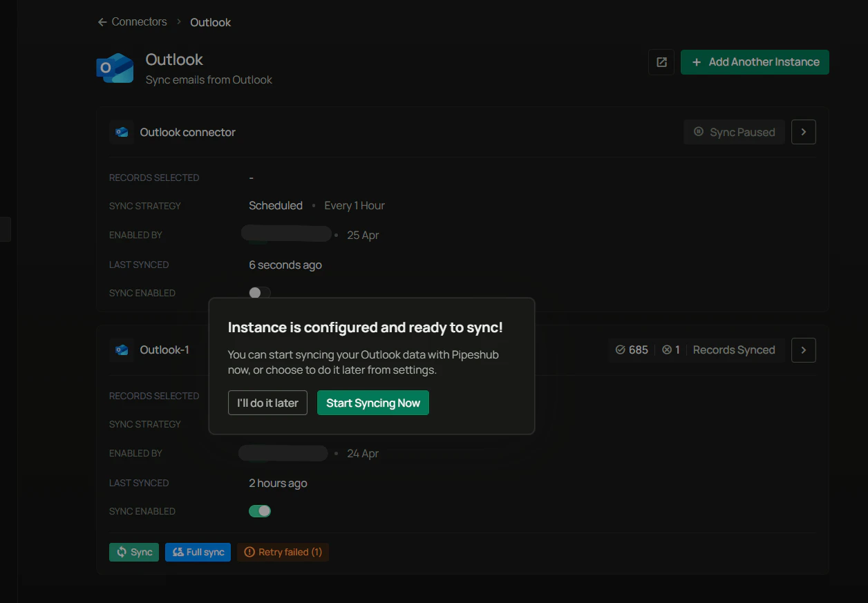This screenshot has height=603, width=868.
Task: Click Start Syncing Now button
Action: tap(373, 403)
